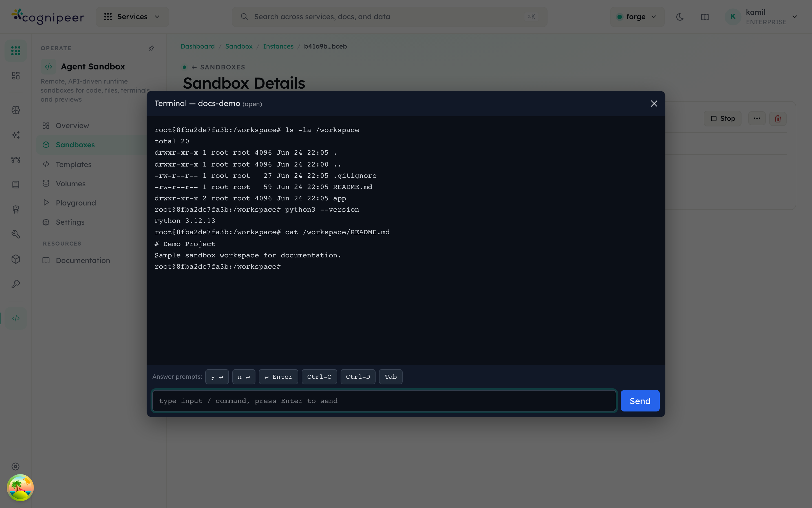Click the beach avatar badge
The image size is (812, 508).
pyautogui.click(x=20, y=487)
